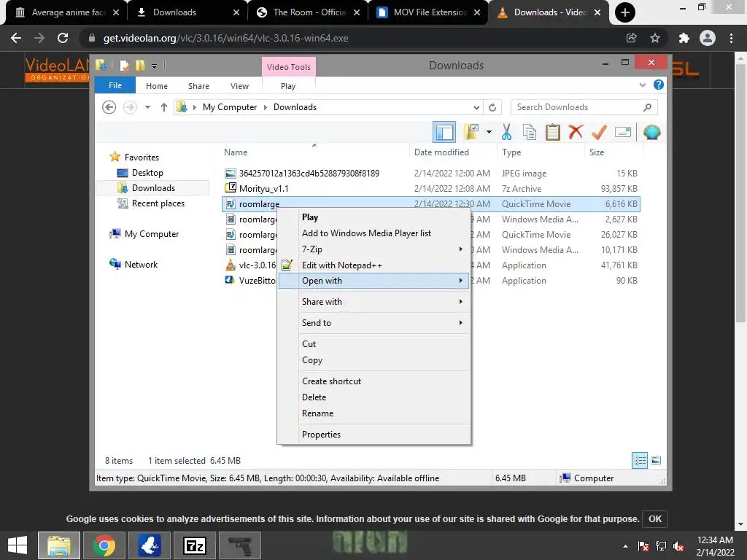Click the search magnifier icon
Screen dimensions: 747x560
click(647, 107)
